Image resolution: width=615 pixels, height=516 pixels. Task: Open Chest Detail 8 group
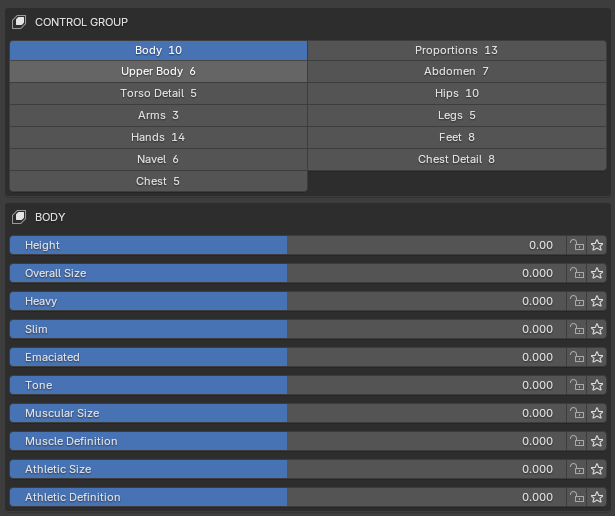tap(457, 159)
